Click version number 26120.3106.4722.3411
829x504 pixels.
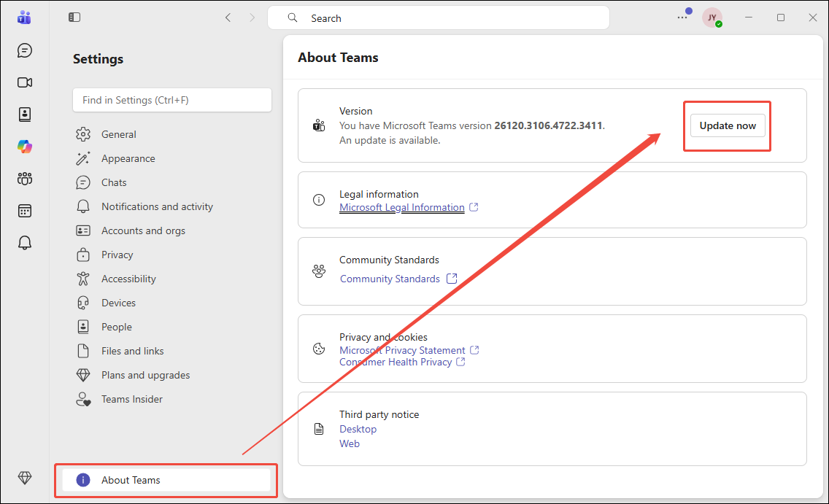(x=548, y=125)
